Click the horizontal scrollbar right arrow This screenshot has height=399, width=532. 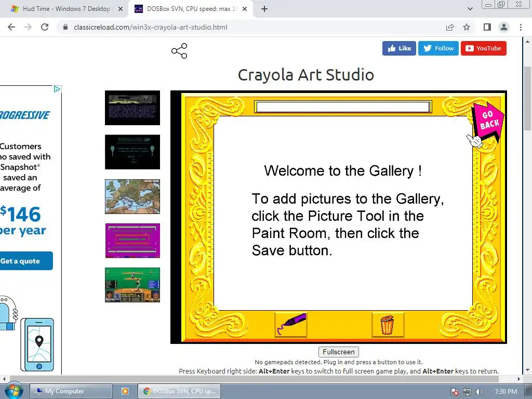(519, 379)
